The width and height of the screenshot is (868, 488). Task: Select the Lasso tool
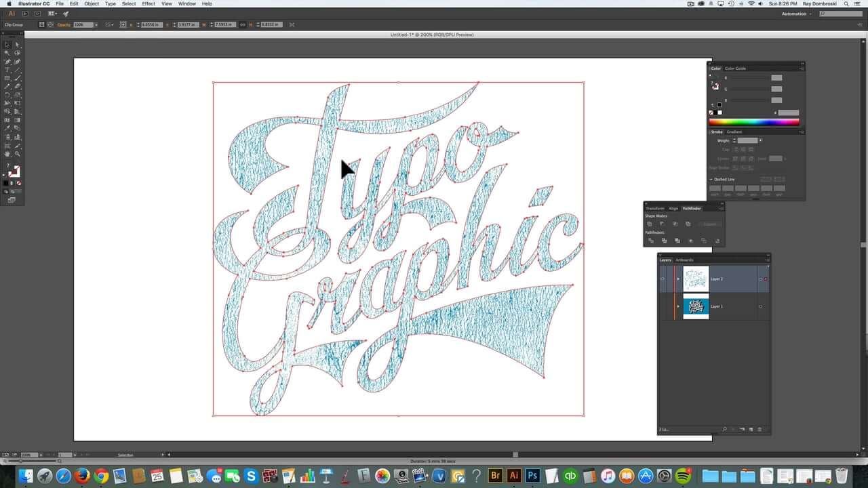pyautogui.click(x=17, y=53)
